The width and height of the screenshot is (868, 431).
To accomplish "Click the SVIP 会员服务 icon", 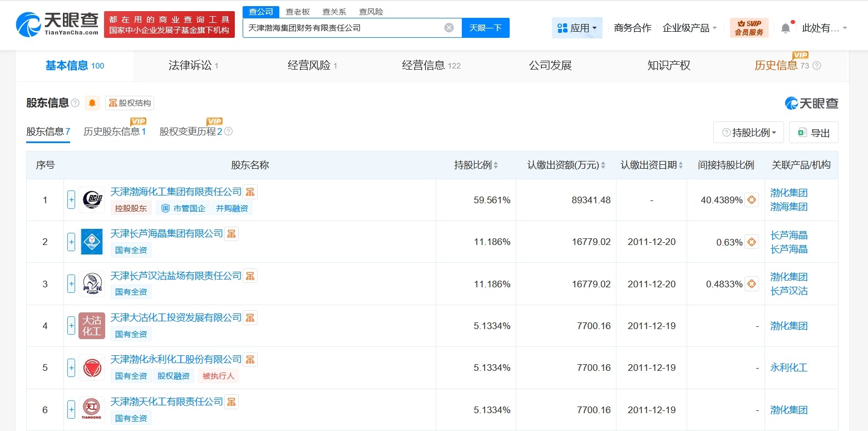I will pos(748,27).
